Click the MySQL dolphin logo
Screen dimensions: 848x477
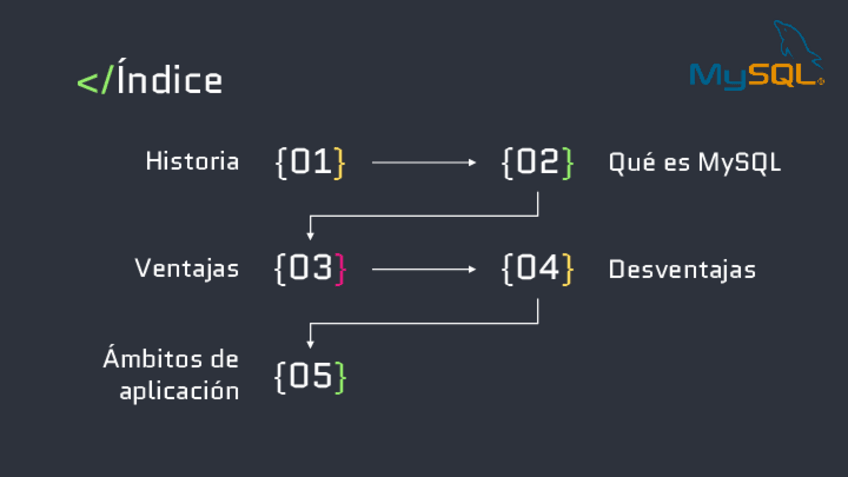tap(757, 58)
